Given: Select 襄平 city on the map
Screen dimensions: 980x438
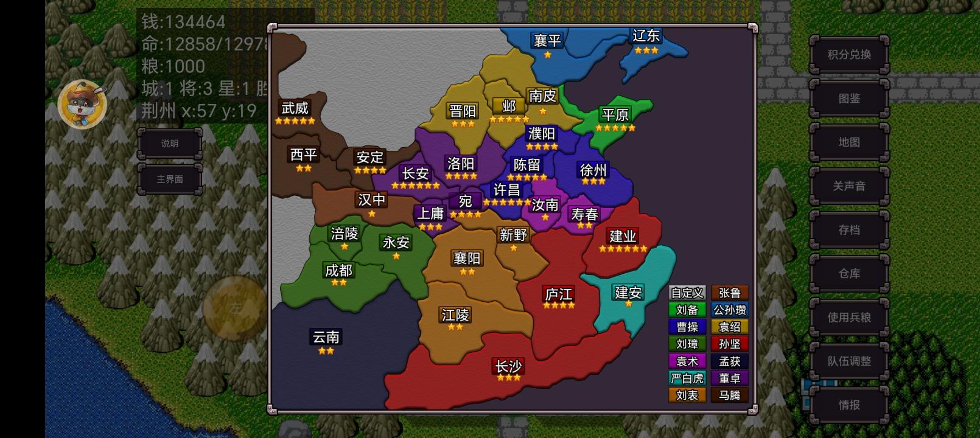Looking at the screenshot, I should click(547, 41).
